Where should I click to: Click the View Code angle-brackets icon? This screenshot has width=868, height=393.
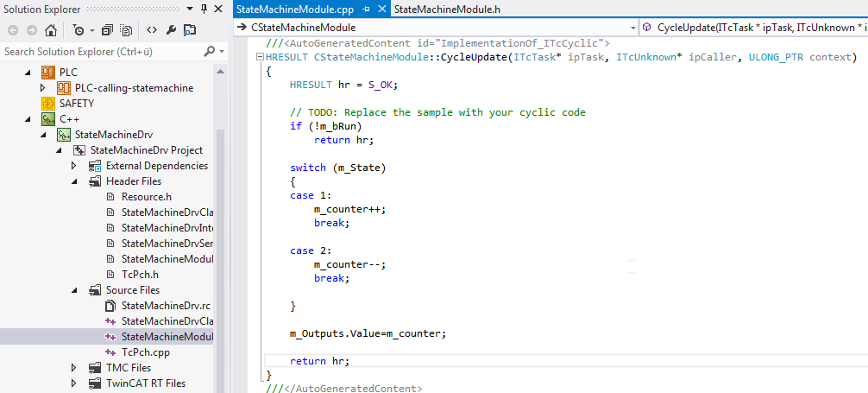tap(152, 30)
